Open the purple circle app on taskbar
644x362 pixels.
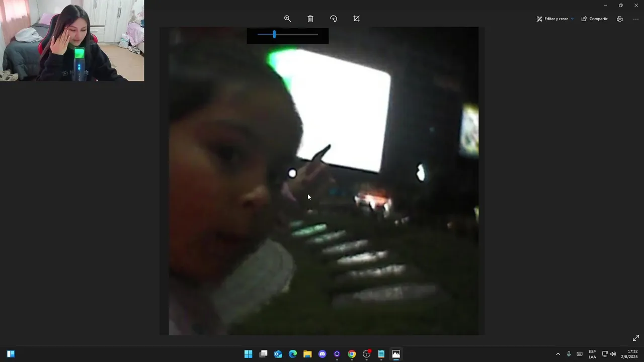[337, 354]
